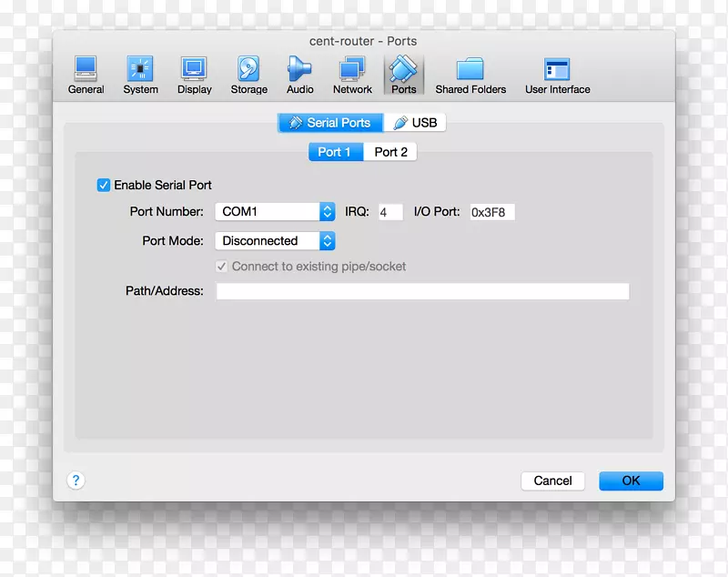Screen dimensions: 728x577
Task: Go to Audio settings
Action: point(299,76)
